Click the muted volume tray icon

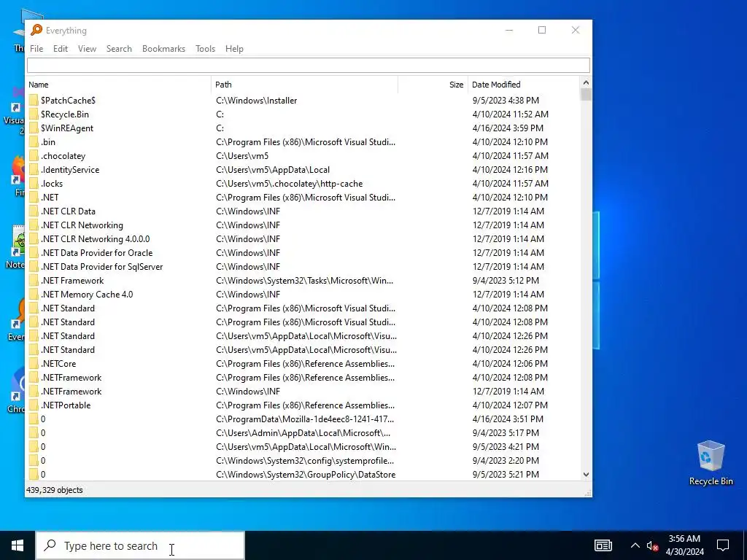point(652,545)
